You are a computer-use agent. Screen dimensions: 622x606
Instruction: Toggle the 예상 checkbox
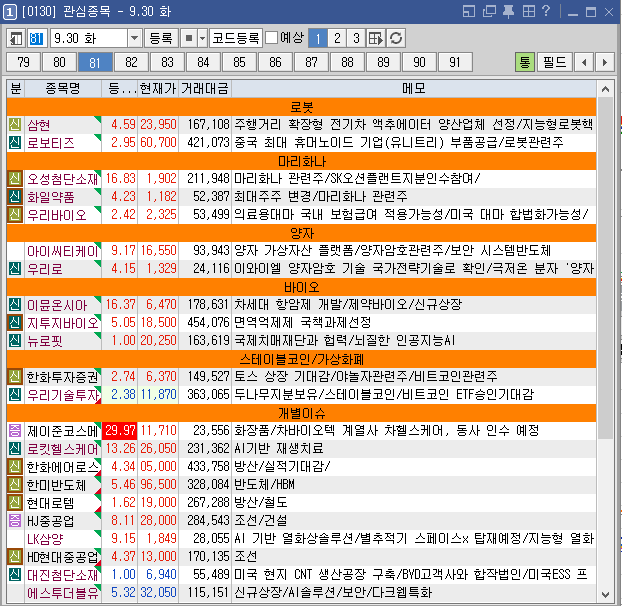click(272, 38)
